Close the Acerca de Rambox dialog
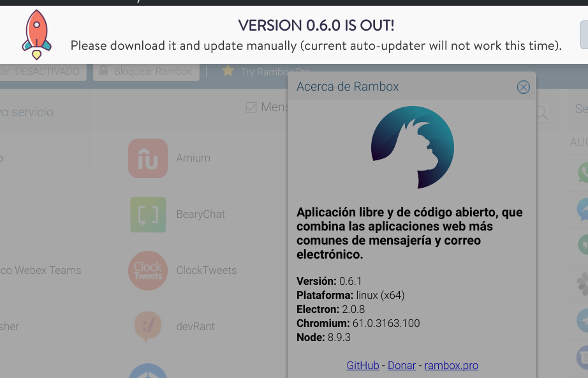 [x=523, y=87]
